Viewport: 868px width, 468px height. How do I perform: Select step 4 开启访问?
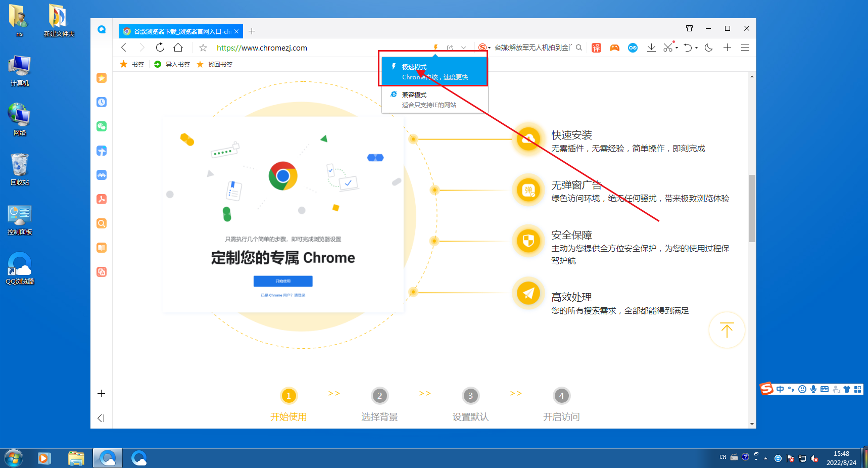(x=561, y=404)
